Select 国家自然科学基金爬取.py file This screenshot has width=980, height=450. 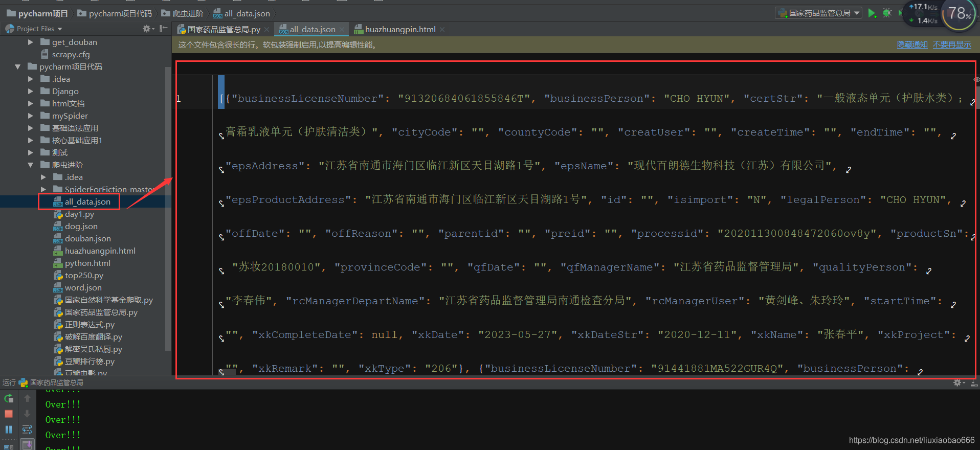pos(103,300)
